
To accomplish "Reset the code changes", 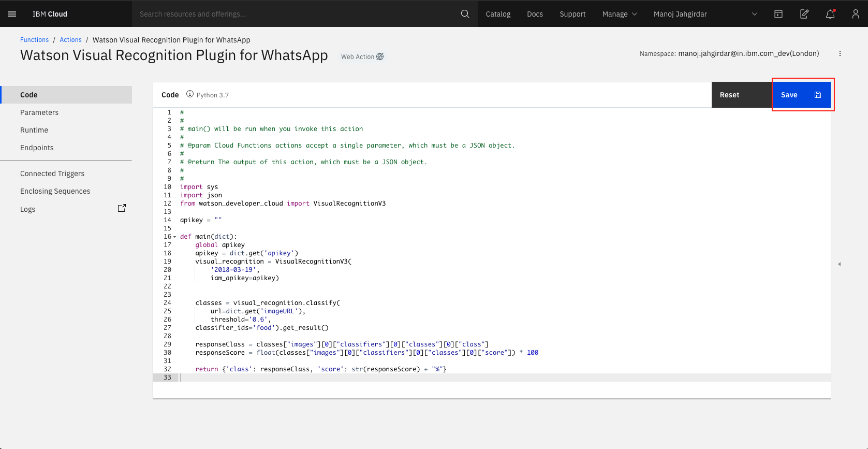I will [742, 95].
